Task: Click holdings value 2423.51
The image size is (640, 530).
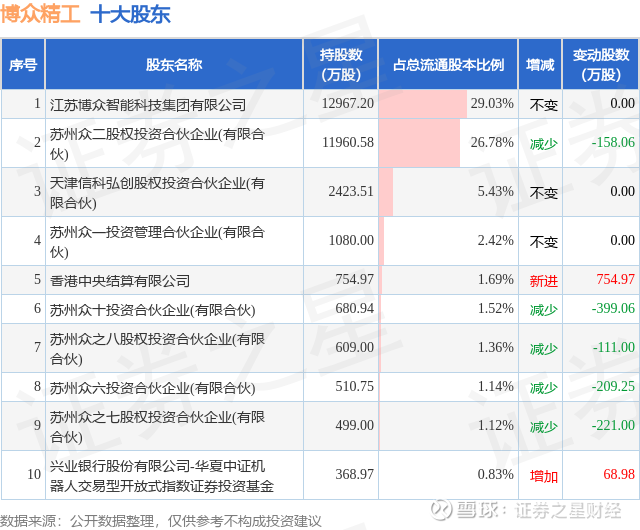Action: coord(351,192)
